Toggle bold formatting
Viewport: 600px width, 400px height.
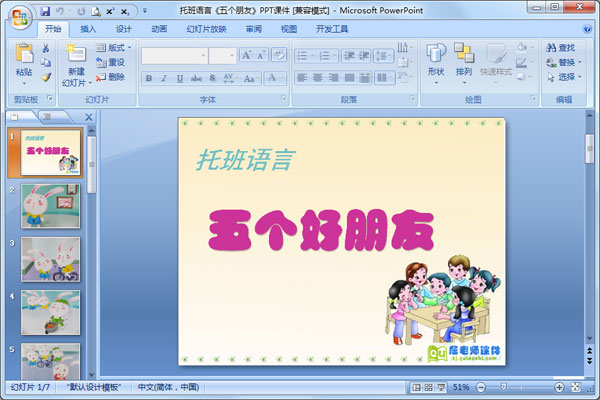[149, 78]
